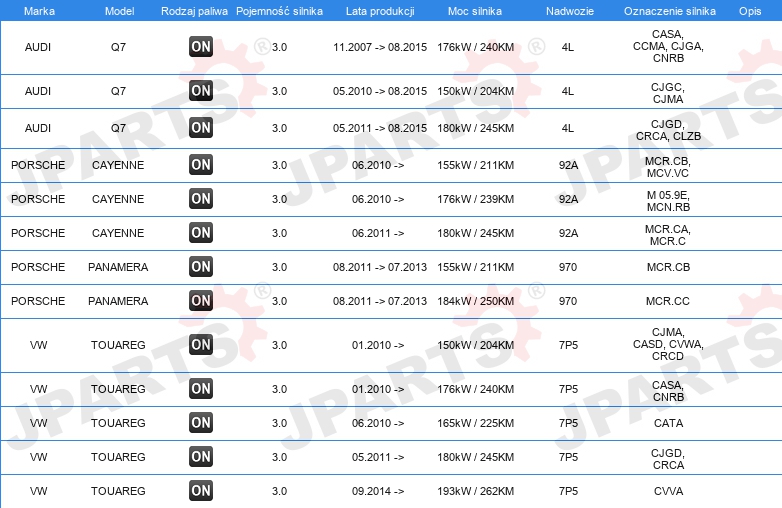Click ON fuel icon in Cayenne 211KM row
The width and height of the screenshot is (782, 508).
click(201, 165)
